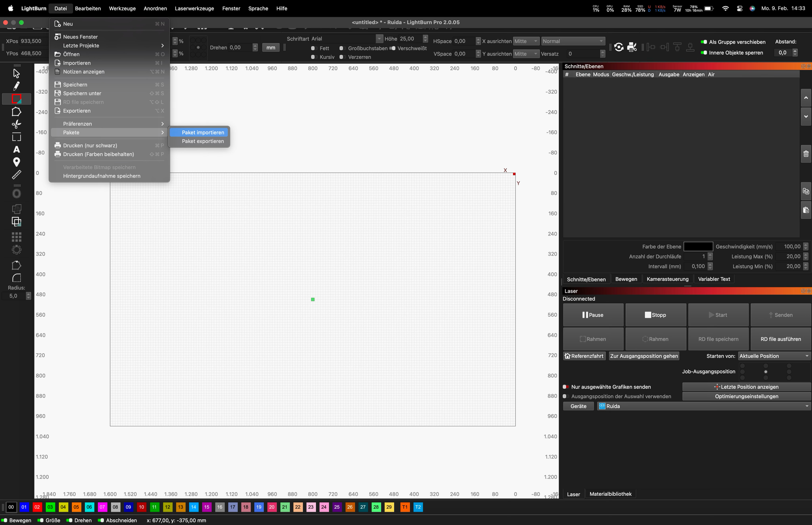The width and height of the screenshot is (812, 525).
Task: Open the grid array tool
Action: coord(16,237)
